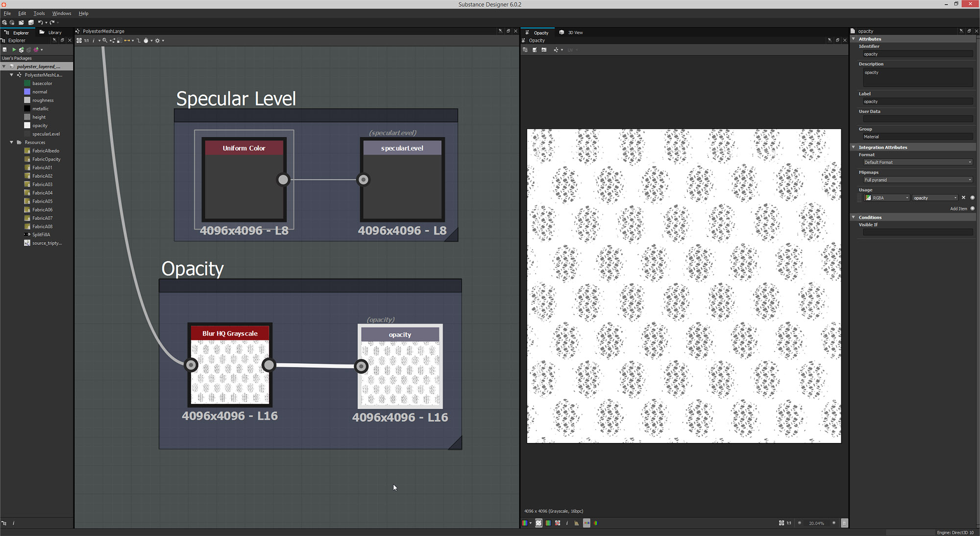Remove the RGBA opacity usage item

963,198
